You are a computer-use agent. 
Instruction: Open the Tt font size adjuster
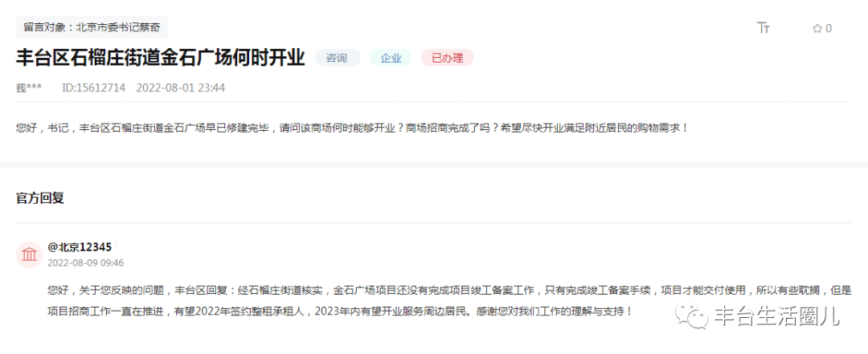(x=764, y=28)
